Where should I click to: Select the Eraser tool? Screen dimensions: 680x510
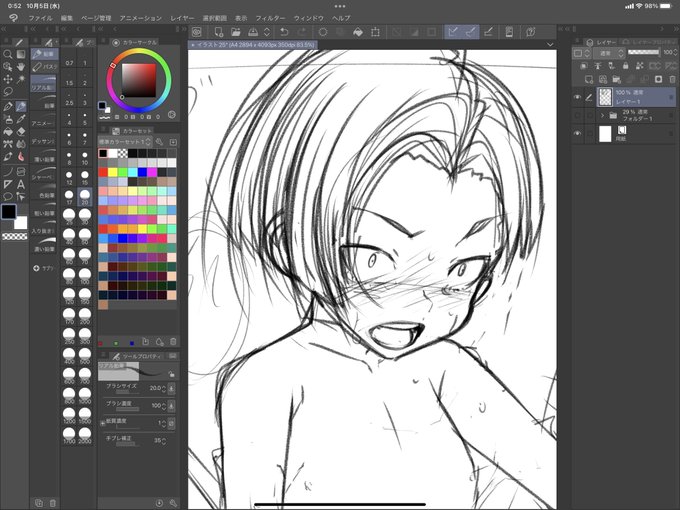(21, 132)
